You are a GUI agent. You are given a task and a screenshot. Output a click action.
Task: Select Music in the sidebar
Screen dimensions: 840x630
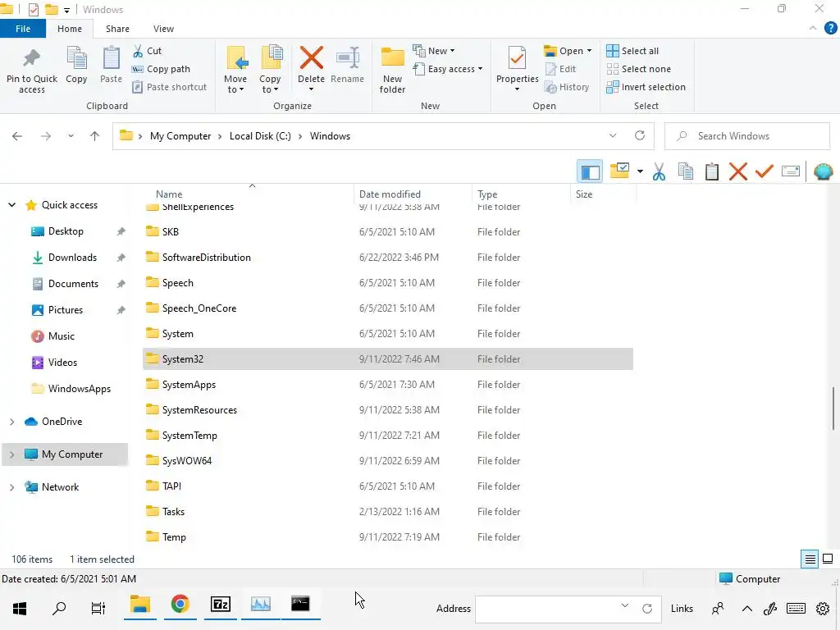tap(61, 336)
